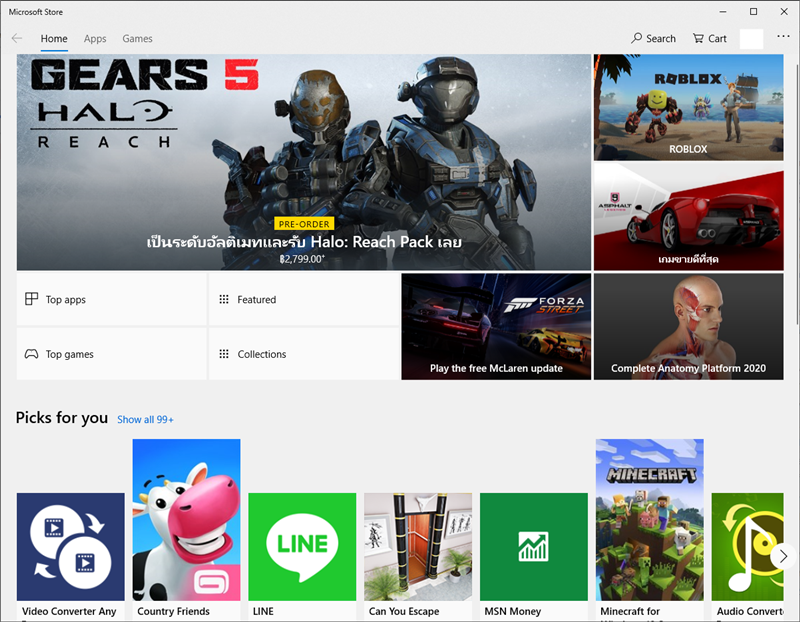
Task: Click the Collections grid dots icon
Action: click(x=224, y=354)
